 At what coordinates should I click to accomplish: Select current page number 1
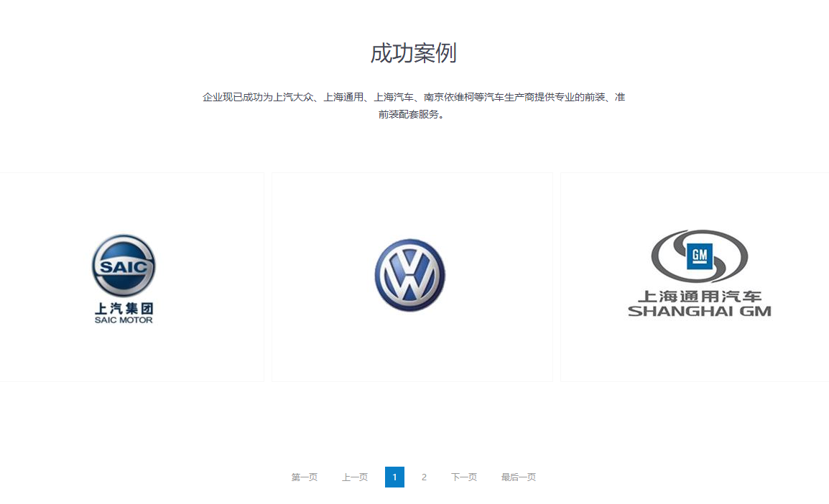coord(394,477)
